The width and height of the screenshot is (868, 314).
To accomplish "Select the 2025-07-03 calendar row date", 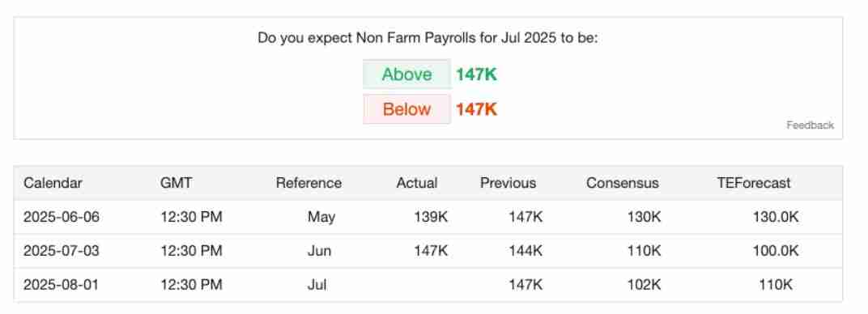I will [x=62, y=251].
